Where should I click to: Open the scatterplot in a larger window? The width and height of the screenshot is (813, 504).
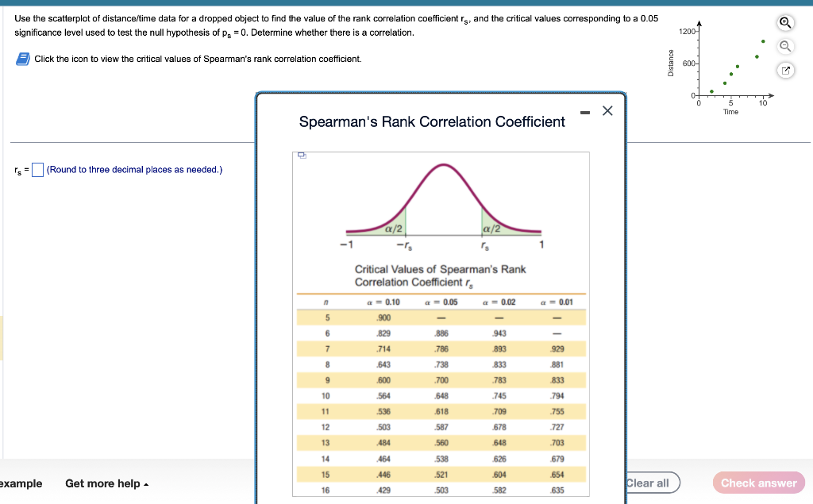(x=784, y=71)
